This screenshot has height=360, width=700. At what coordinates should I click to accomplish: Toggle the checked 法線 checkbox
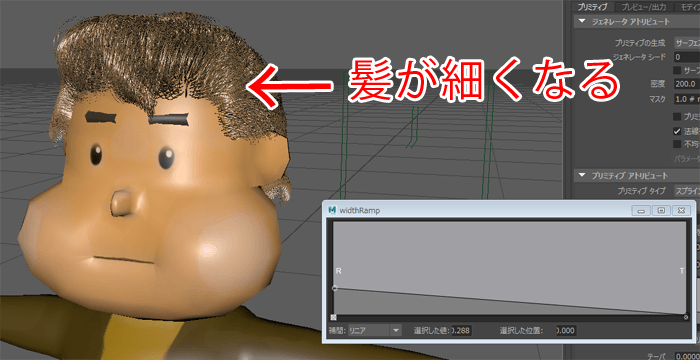[677, 131]
